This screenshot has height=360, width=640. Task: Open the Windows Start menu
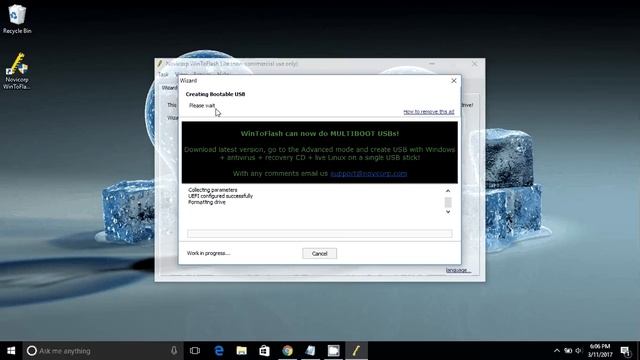[11, 351]
